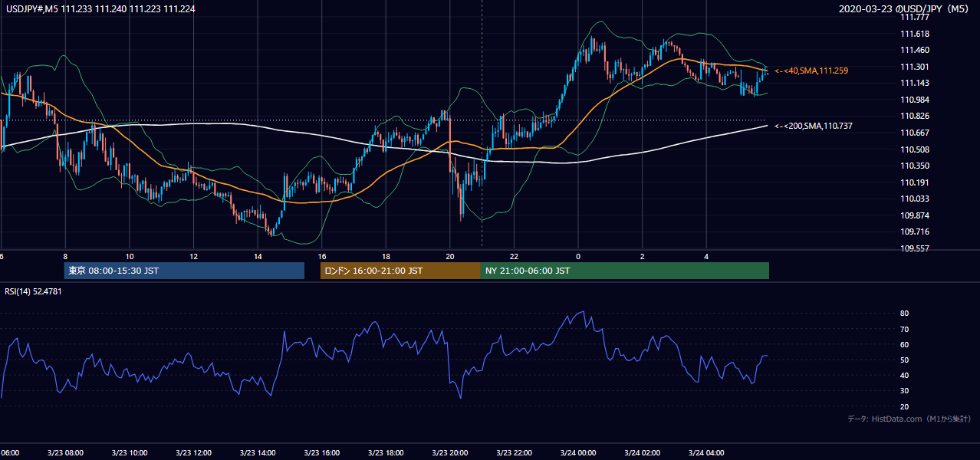
Task: Click the 111.460 price axis label
Action: pyautogui.click(x=915, y=51)
